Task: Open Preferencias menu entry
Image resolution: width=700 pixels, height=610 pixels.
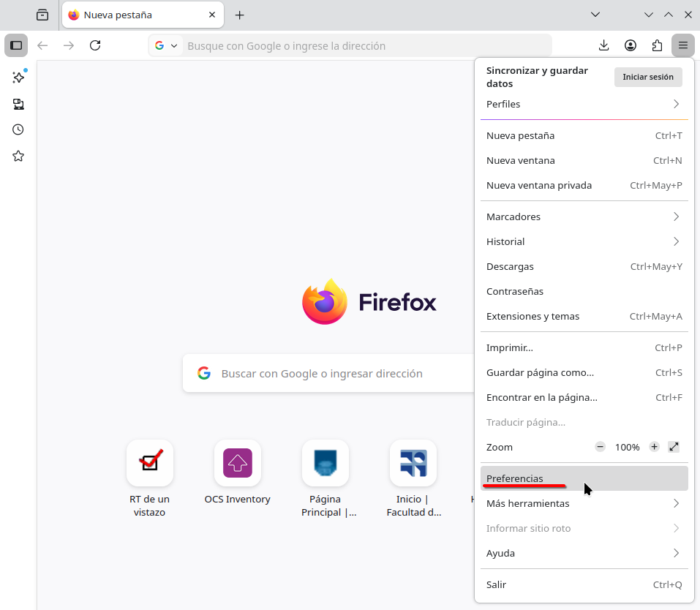Action: coord(584,479)
